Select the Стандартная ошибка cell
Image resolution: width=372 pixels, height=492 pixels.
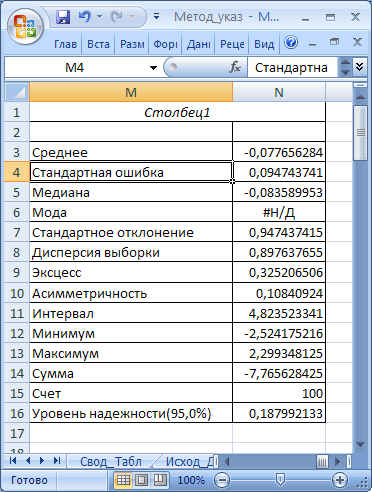pos(131,172)
